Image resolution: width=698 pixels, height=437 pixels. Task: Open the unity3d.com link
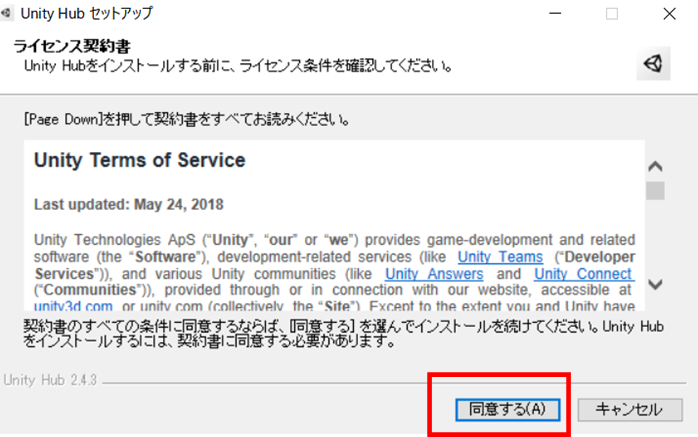(x=73, y=306)
